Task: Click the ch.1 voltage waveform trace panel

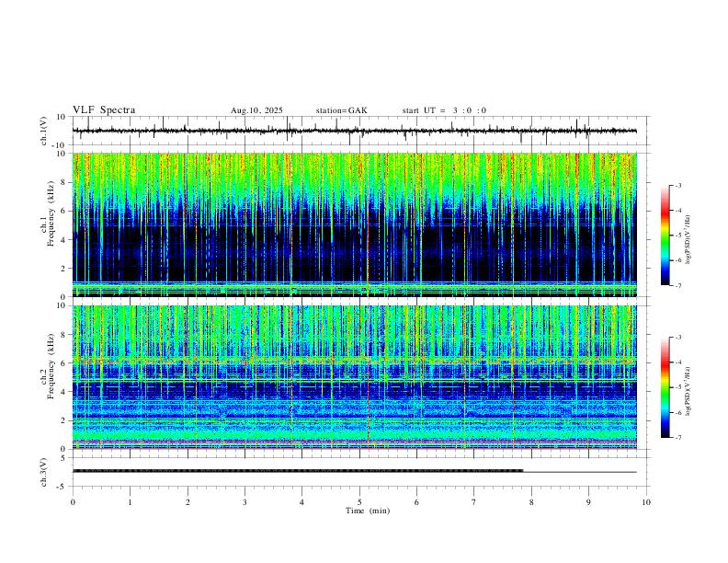Action: click(360, 131)
